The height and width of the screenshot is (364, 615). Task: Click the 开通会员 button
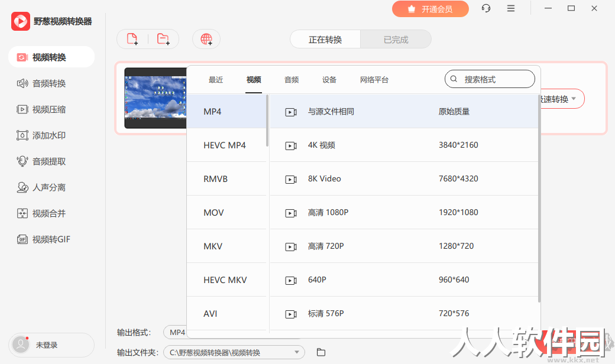click(x=430, y=9)
